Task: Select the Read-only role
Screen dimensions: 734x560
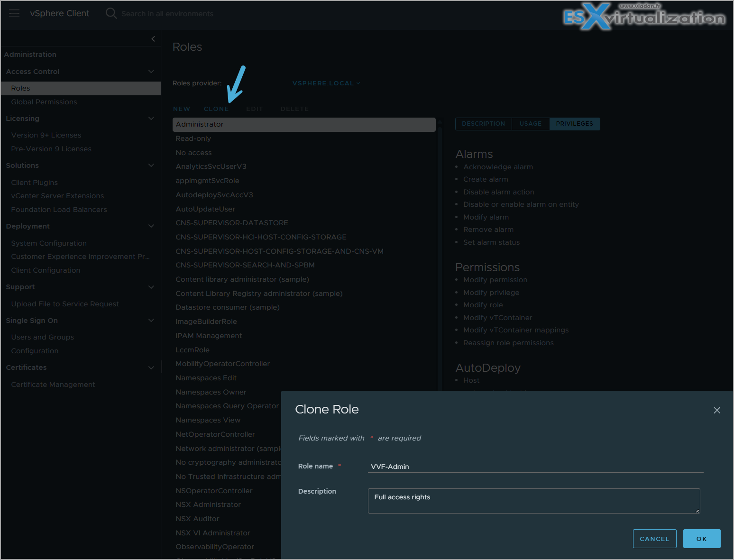Action: [x=193, y=138]
